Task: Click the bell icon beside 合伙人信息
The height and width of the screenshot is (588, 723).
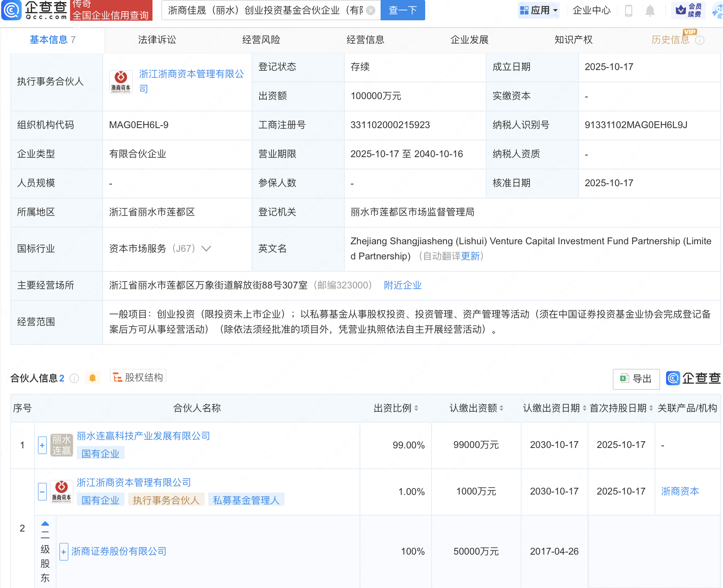Action: pos(93,378)
